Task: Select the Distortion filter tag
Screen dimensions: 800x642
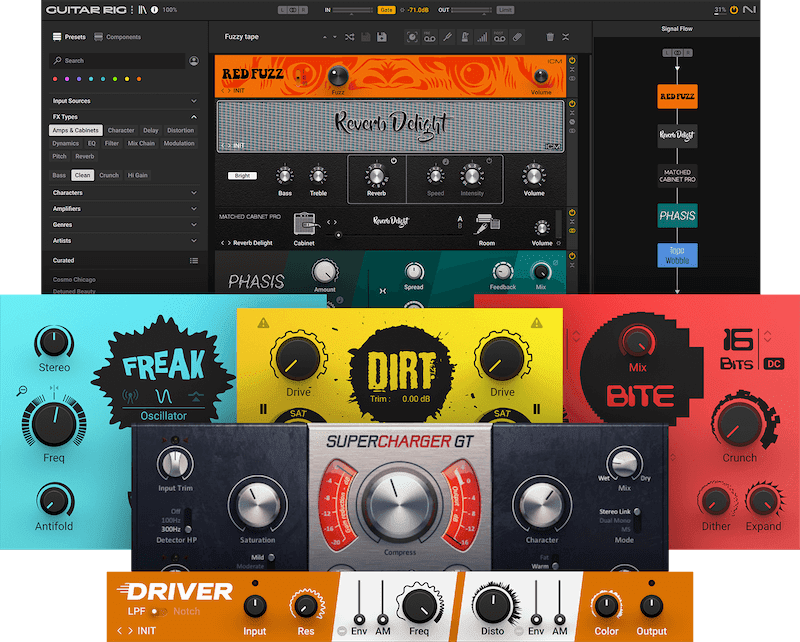Action: pyautogui.click(x=181, y=130)
